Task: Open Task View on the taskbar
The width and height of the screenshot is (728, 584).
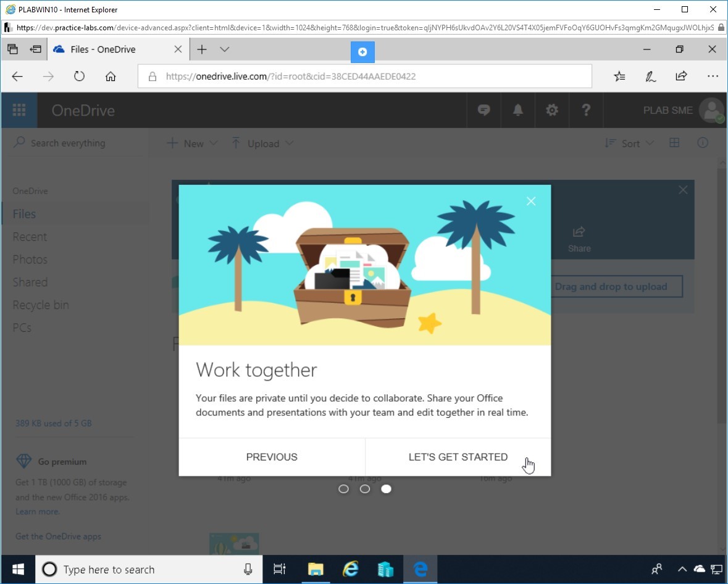Action: [280, 569]
